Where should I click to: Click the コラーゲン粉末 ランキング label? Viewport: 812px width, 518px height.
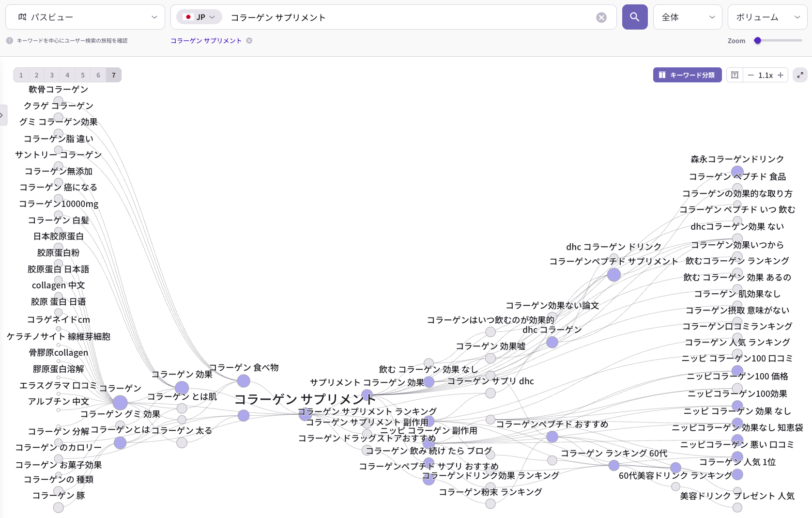click(x=490, y=492)
